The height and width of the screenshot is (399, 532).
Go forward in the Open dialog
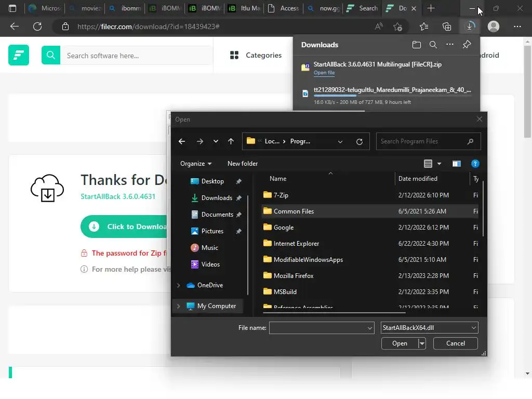[x=200, y=141]
